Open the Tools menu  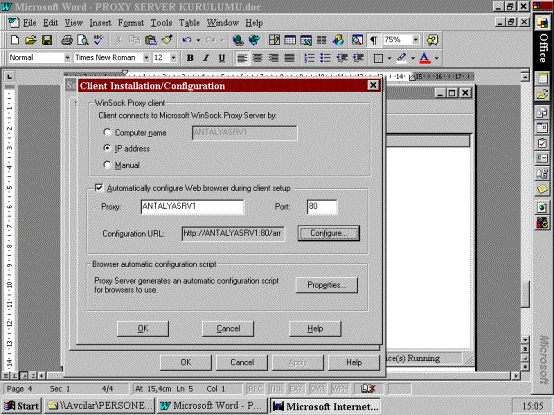pyautogui.click(x=161, y=23)
